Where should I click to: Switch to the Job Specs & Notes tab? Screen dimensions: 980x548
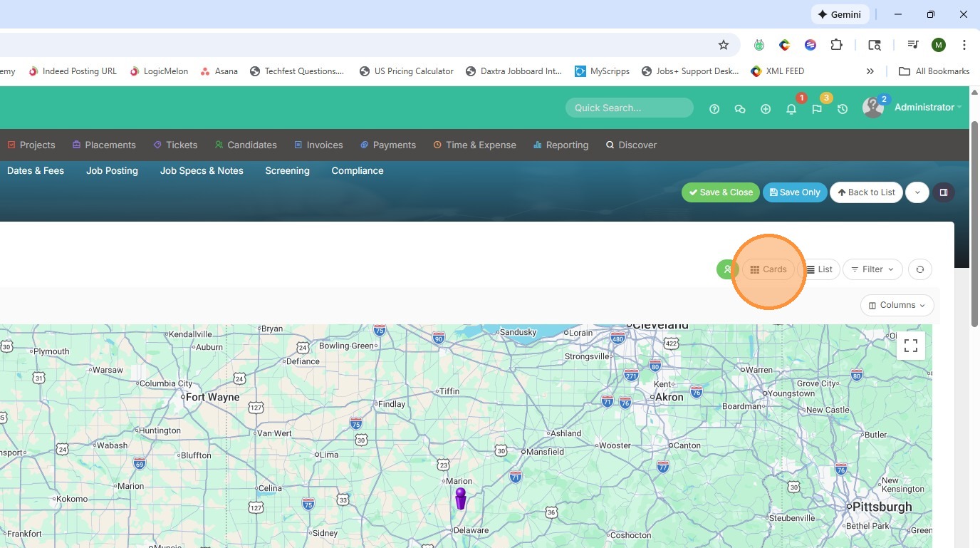(202, 171)
